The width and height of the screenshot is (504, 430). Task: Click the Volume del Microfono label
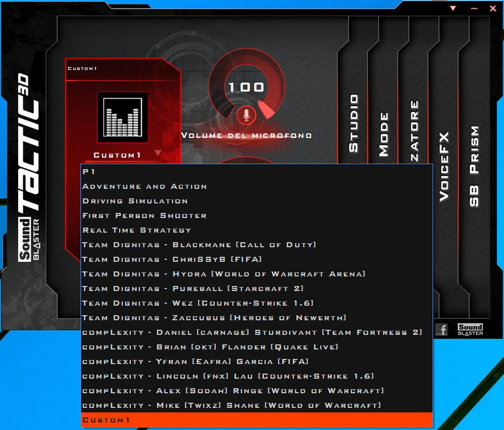pos(246,135)
